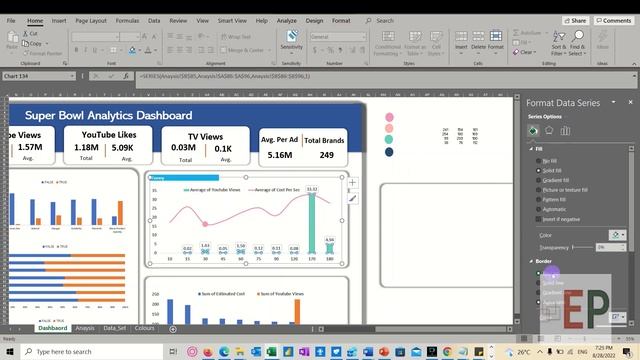Viewport: 640px width, 360px height.
Task: Open Chrome from the Windows taskbar
Action: click(447, 351)
